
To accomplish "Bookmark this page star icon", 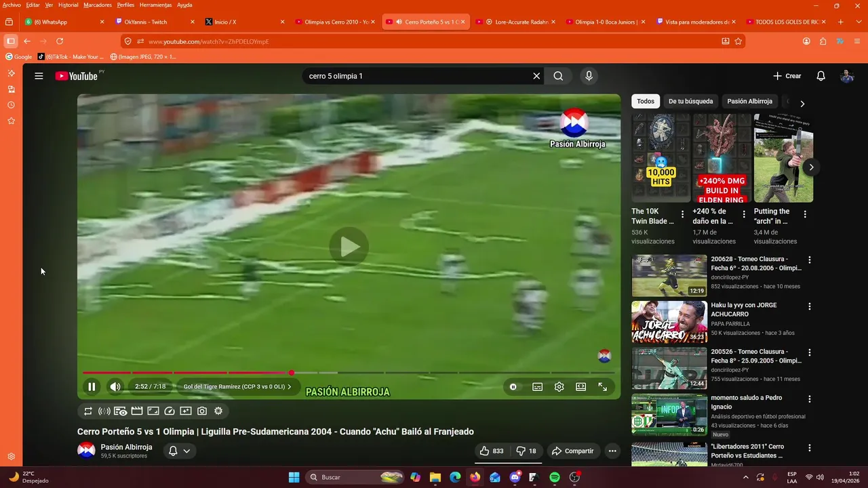I will (738, 41).
